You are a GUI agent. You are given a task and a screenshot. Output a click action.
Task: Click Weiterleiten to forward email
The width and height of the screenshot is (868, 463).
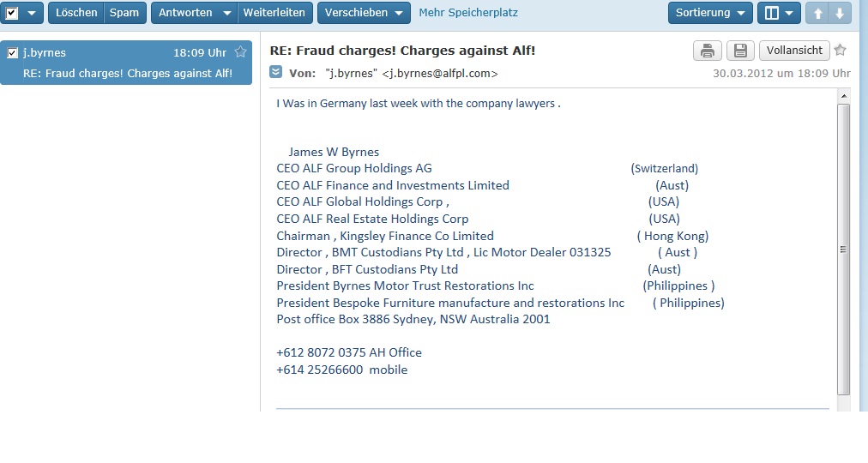[274, 13]
